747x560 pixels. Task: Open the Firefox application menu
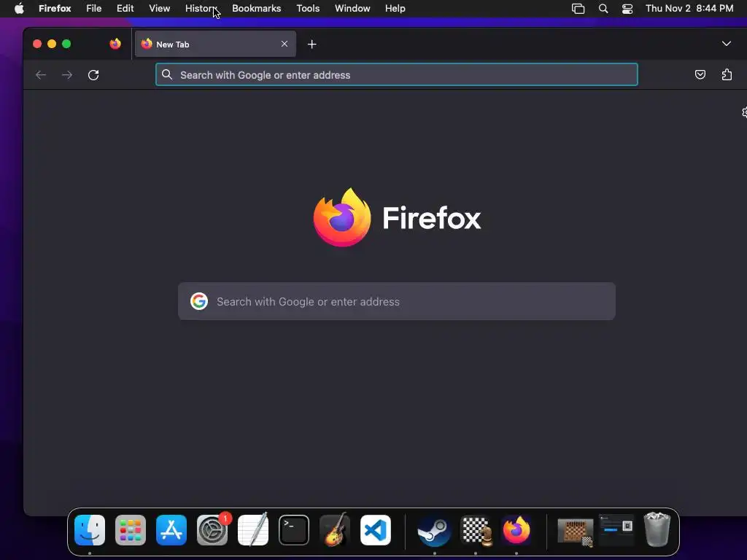(55, 9)
